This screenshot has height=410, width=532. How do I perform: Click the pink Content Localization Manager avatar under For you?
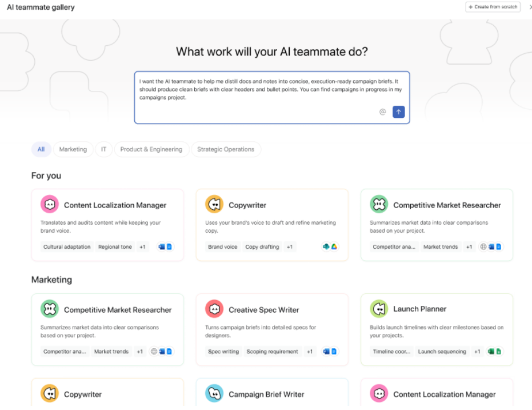click(x=50, y=205)
